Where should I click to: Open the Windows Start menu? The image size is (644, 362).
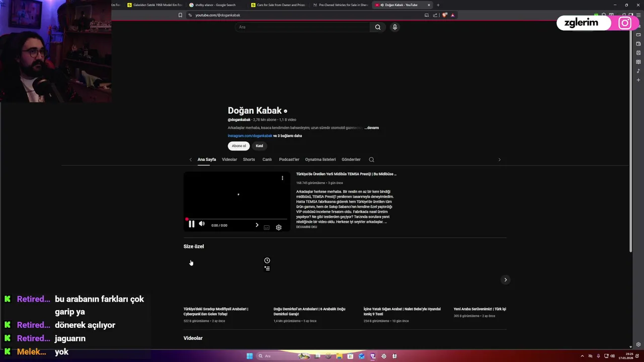249,356
